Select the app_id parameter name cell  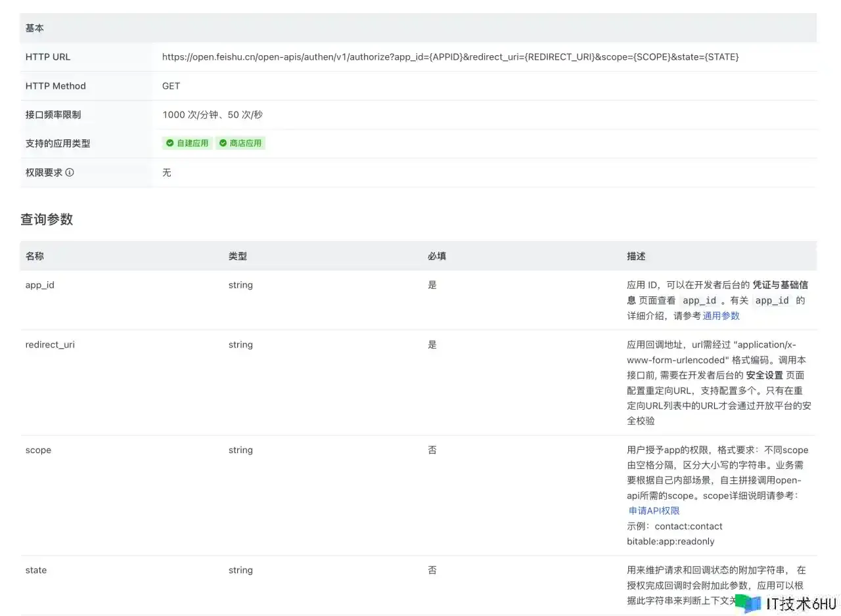[40, 285]
